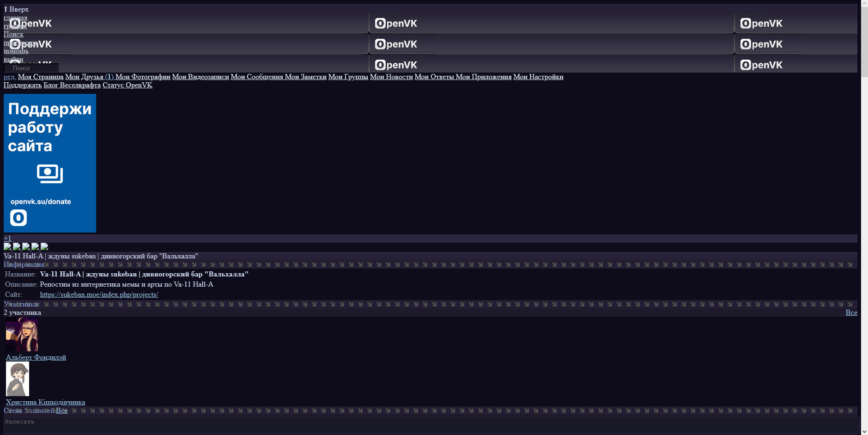Image resolution: width=868 pixels, height=435 pixels.
Task: Open Мои Новости
Action: click(x=391, y=77)
